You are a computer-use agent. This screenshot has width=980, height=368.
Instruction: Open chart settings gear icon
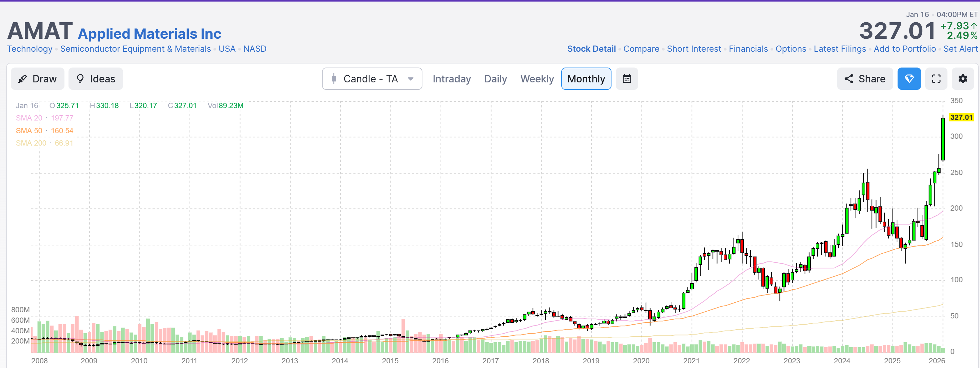point(963,79)
